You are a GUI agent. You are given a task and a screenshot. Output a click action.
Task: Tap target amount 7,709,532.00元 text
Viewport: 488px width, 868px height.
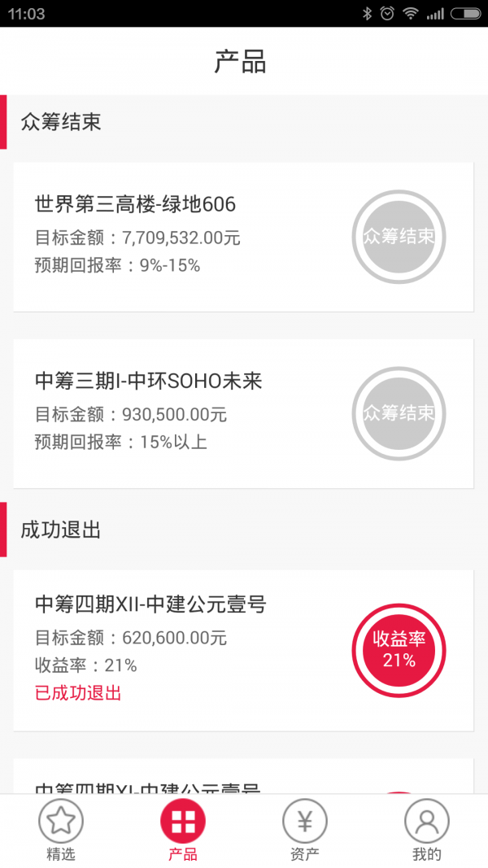pos(181,238)
